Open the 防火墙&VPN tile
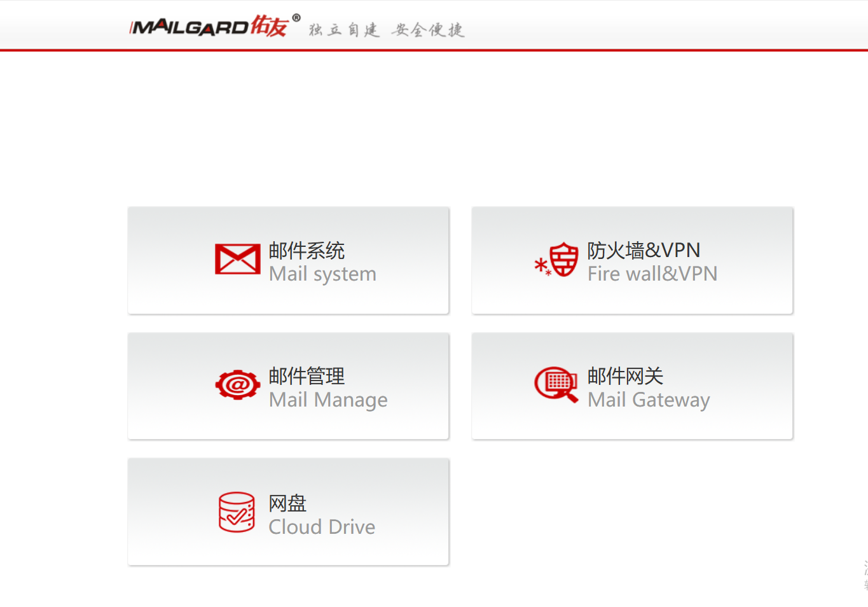 (632, 260)
